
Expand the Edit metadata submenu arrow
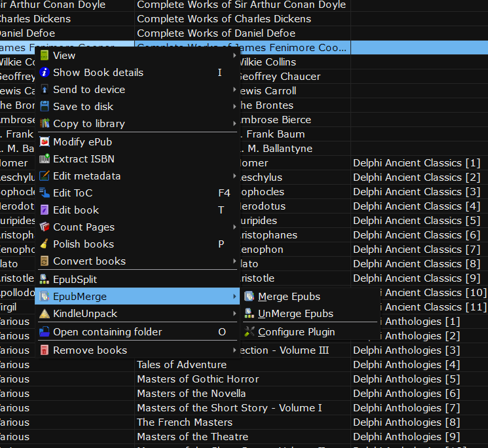pos(235,176)
